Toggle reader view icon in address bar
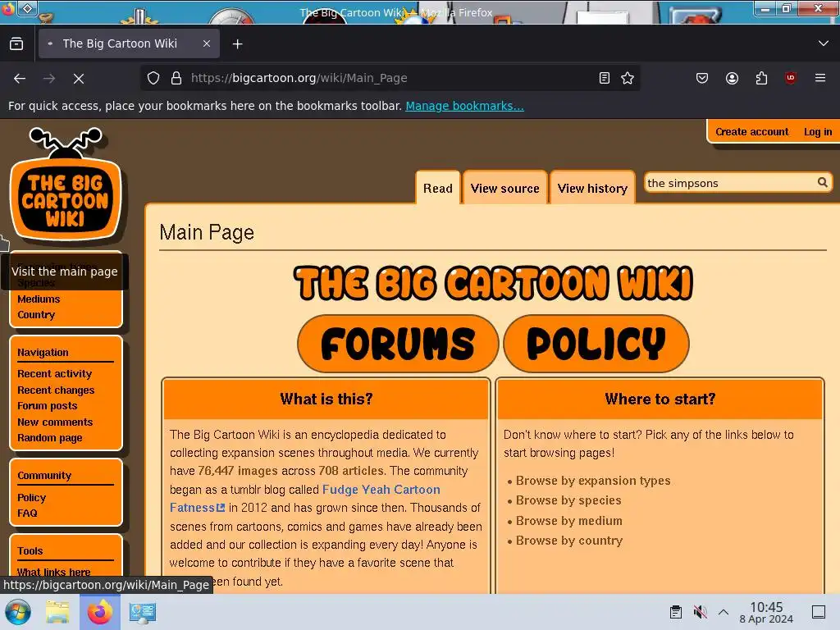Screen dimensions: 840x630 click(x=605, y=78)
